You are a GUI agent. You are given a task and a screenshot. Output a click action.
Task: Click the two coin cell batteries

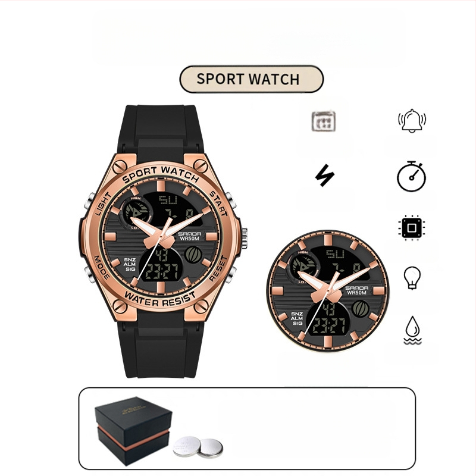tap(198, 447)
